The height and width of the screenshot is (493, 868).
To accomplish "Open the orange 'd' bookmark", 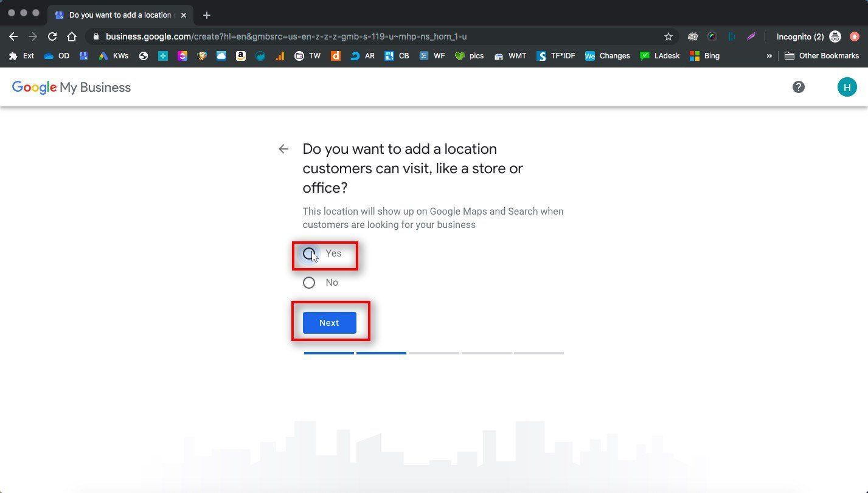I will click(x=335, y=56).
